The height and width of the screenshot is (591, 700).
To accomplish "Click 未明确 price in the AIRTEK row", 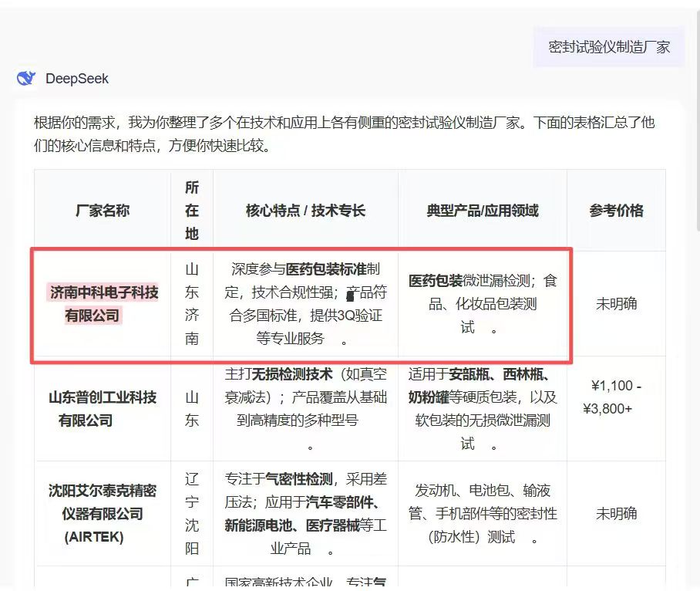I will pos(616,514).
